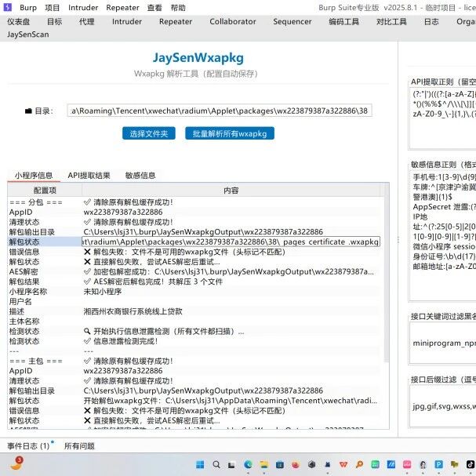Screen dimensions: 476x476
Task: Open 所有问题 in the status bar
Action: tap(79, 446)
